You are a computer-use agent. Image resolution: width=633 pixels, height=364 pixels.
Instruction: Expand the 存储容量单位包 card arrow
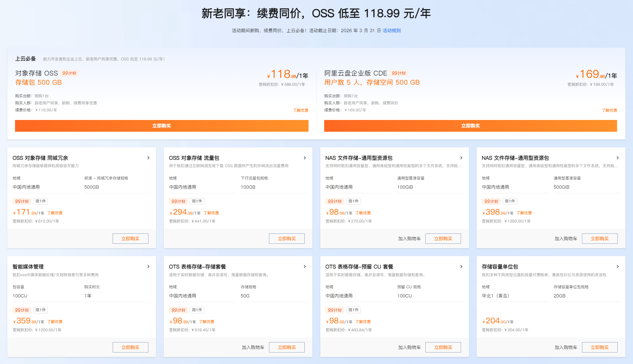click(x=618, y=267)
